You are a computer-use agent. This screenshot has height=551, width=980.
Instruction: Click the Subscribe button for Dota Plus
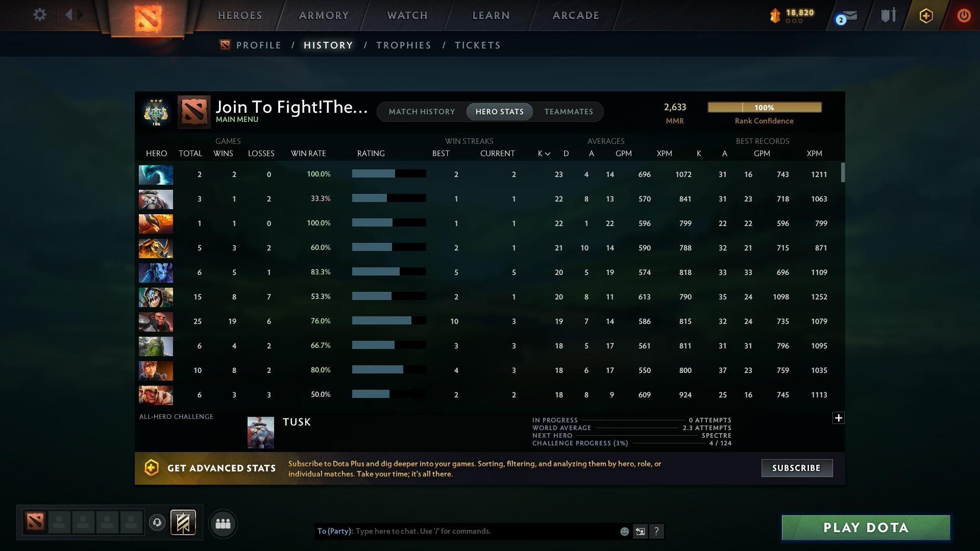(x=796, y=468)
